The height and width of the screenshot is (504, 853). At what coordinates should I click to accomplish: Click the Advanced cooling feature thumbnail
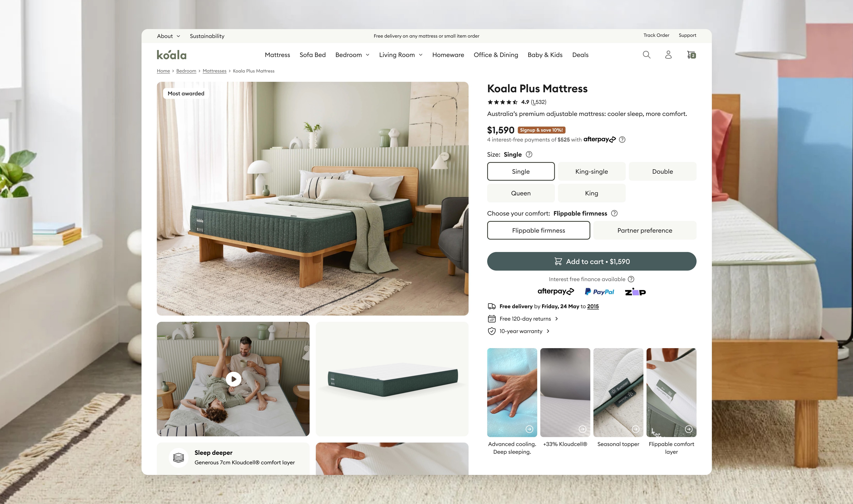[x=512, y=392]
